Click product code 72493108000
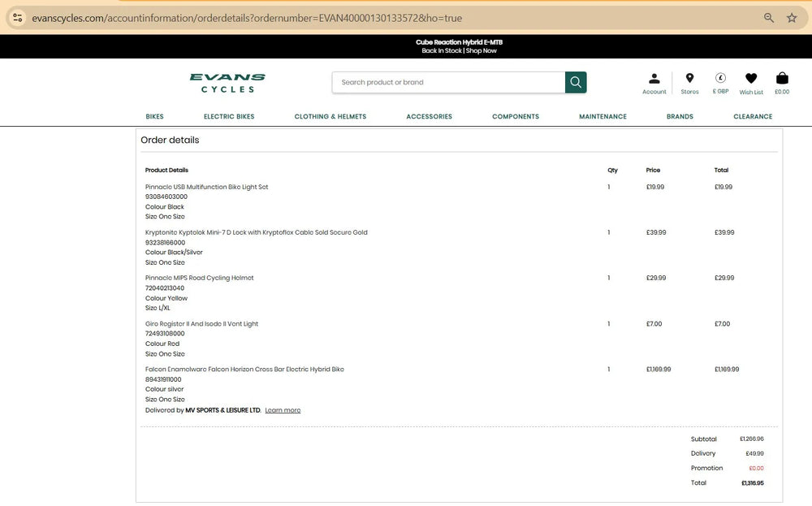 point(165,334)
